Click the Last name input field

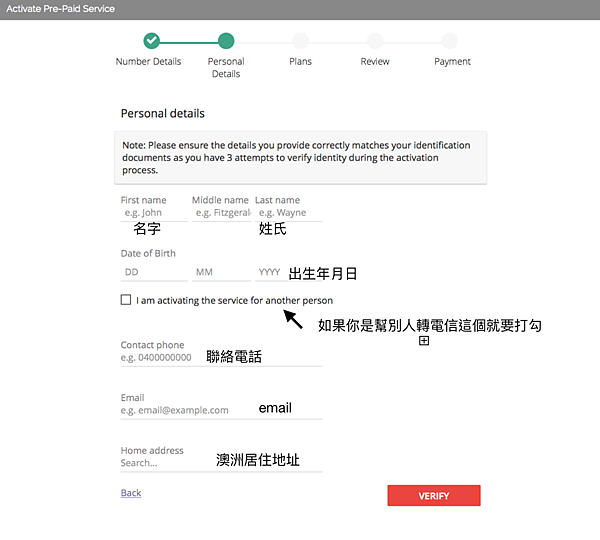tap(288, 213)
